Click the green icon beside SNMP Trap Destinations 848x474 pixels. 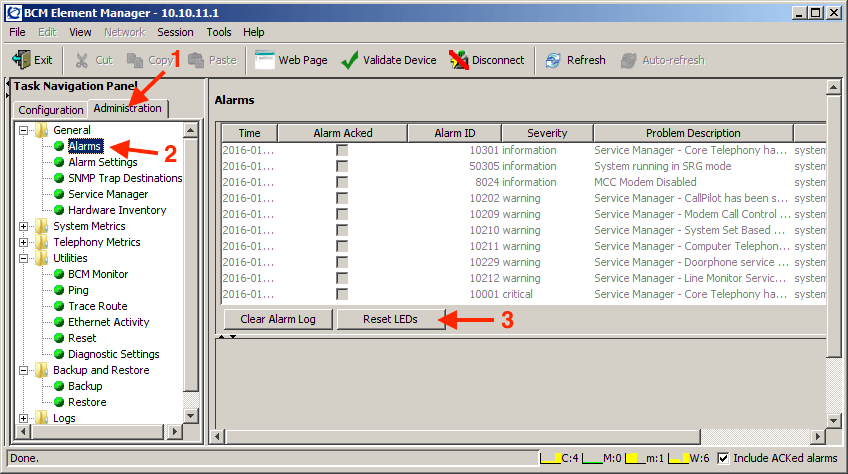(x=59, y=178)
